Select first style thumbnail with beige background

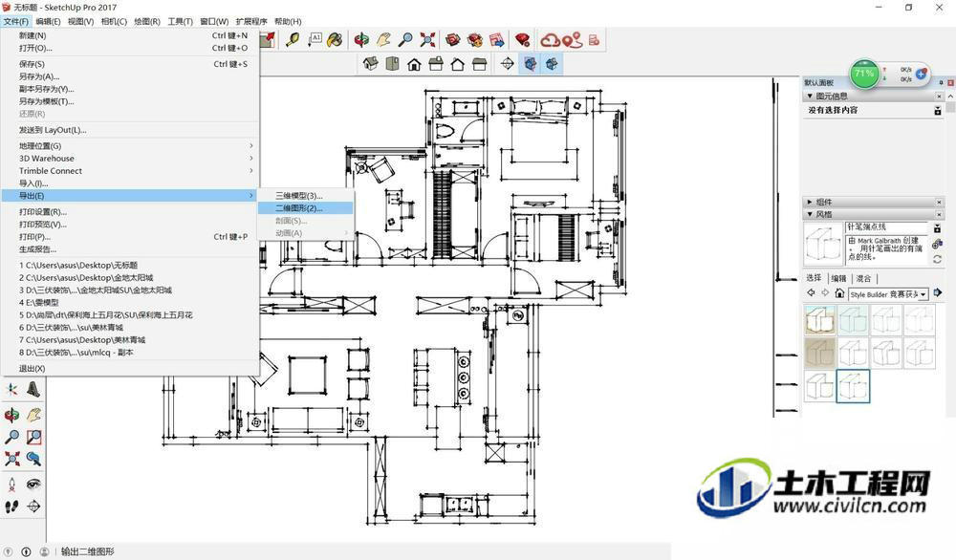pyautogui.click(x=820, y=320)
